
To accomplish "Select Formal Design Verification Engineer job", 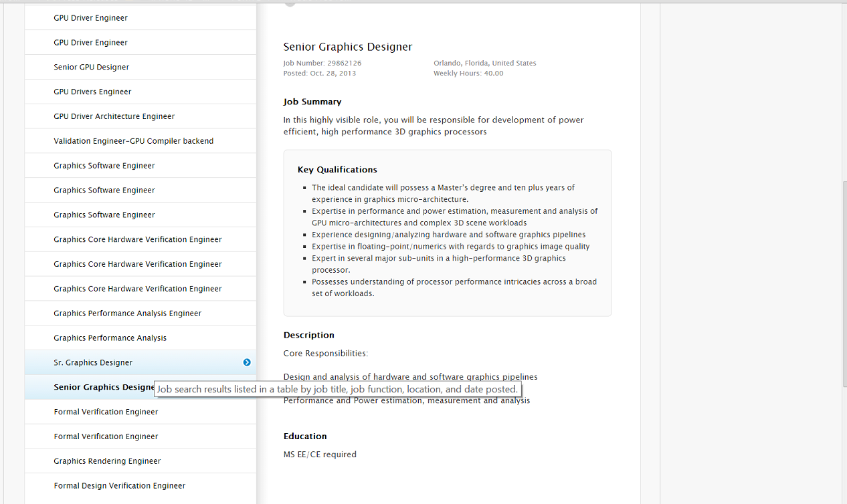I will 119,486.
